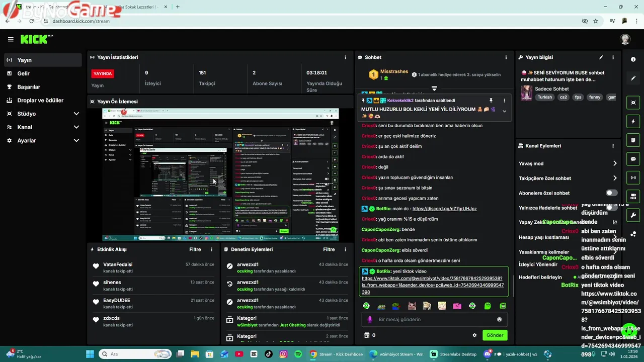
Task: Expand the Kanal sidebar section
Action: pyautogui.click(x=43, y=127)
